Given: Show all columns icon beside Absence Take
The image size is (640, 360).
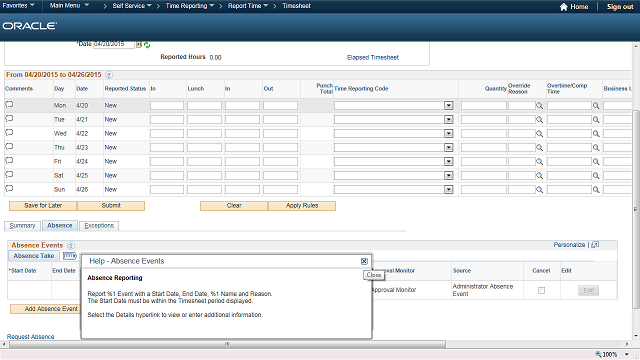Looking at the screenshot, I should [x=70, y=256].
